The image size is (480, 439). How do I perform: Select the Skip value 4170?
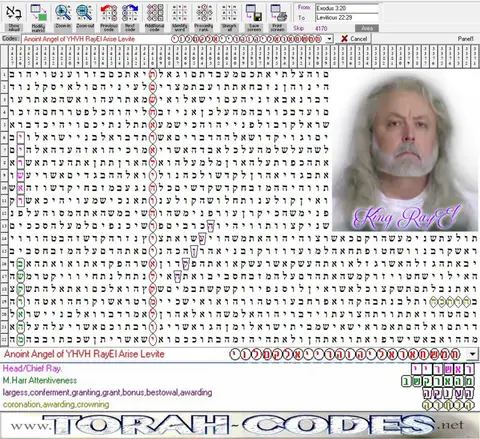[321, 29]
